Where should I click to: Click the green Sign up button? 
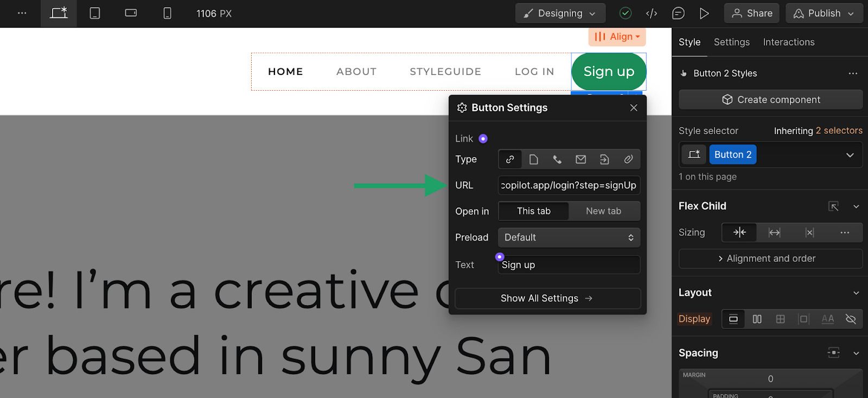(608, 72)
